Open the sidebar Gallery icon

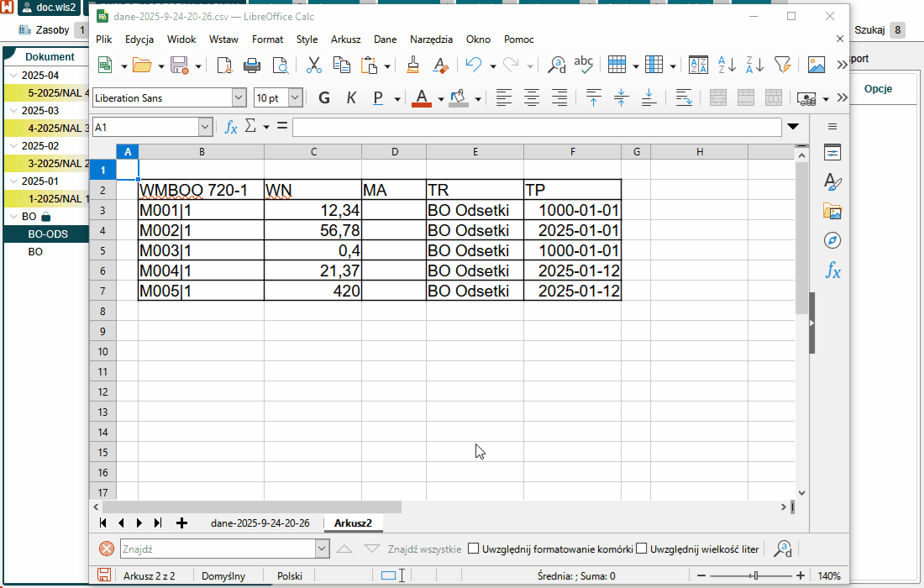[832, 212]
